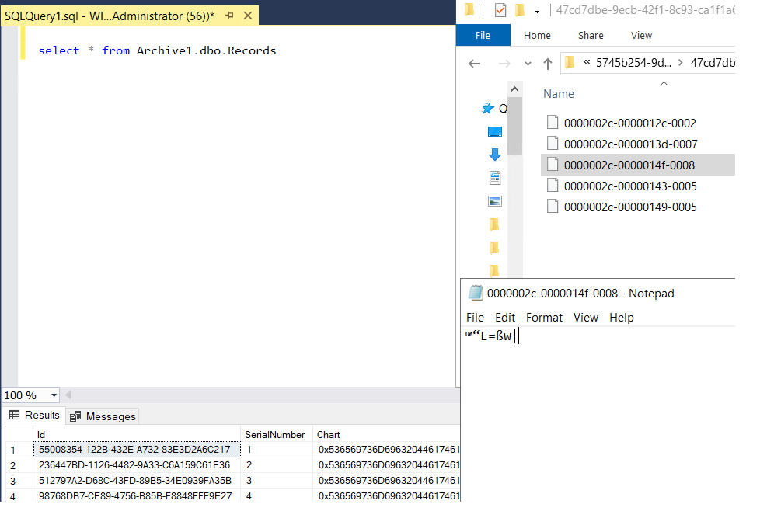Open Downloads blue arrow in sidebar
The height and width of the screenshot is (532, 774).
[x=495, y=155]
